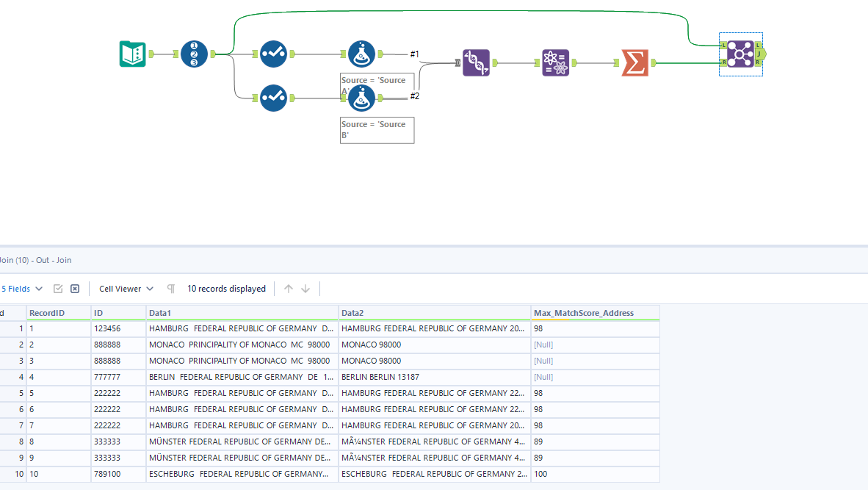This screenshot has width=868, height=490.
Task: Click the select-all checkbox beside 5 Fields
Action: tap(57, 288)
